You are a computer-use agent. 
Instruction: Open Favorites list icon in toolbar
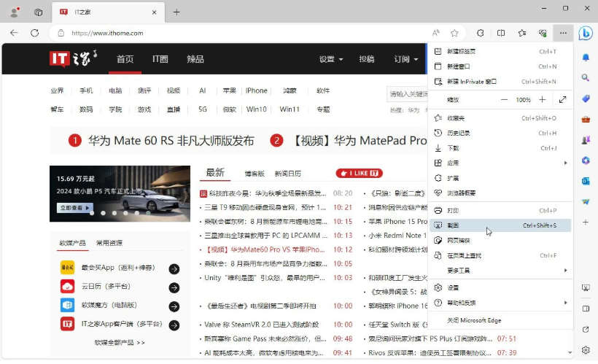click(522, 33)
